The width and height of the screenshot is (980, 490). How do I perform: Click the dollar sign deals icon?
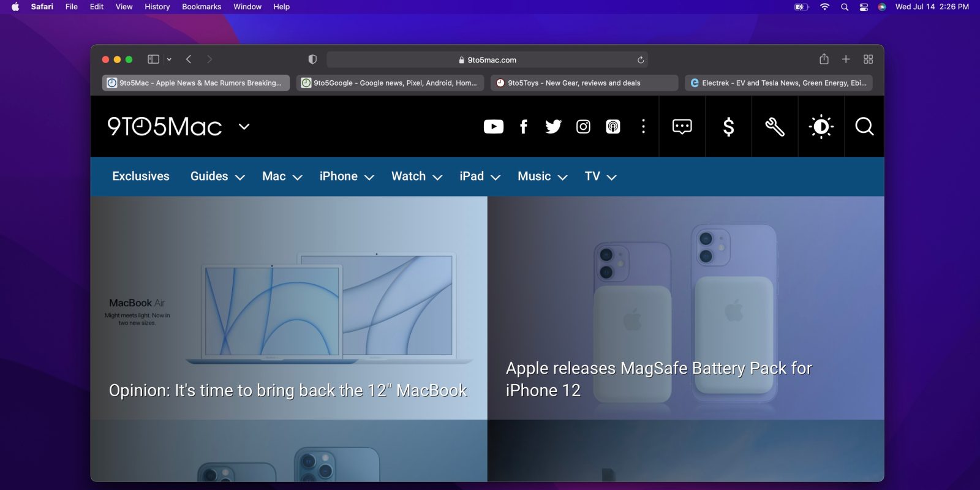728,127
